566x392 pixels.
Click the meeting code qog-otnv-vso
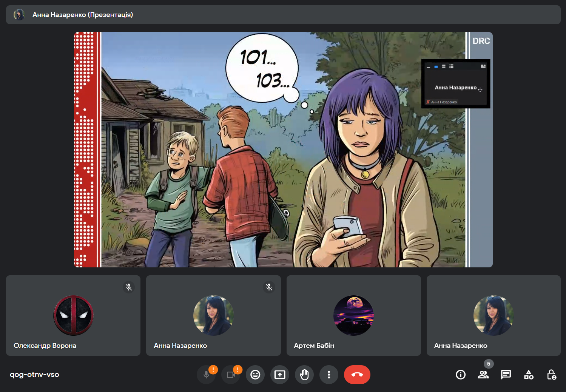pos(34,375)
